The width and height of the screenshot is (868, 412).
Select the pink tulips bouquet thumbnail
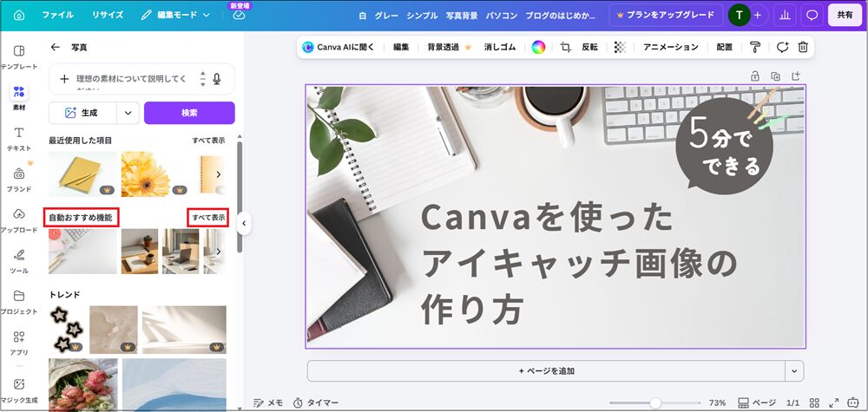click(x=82, y=385)
